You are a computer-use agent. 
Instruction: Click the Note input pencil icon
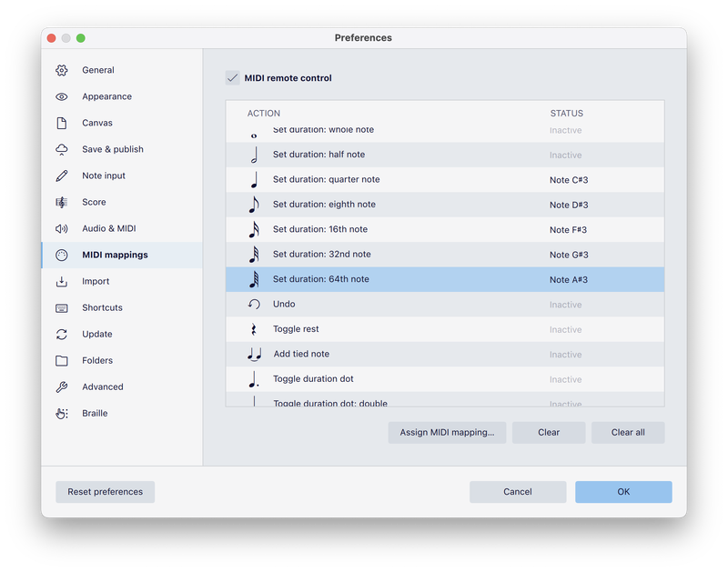pyautogui.click(x=62, y=176)
